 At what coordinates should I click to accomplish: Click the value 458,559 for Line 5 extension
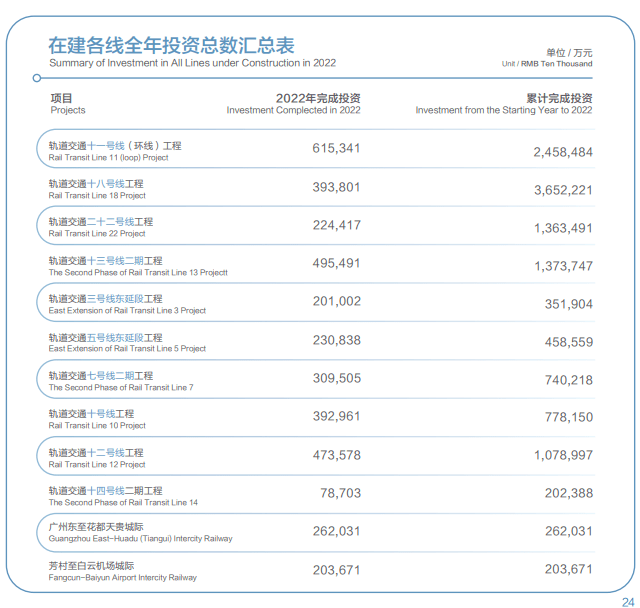(568, 342)
